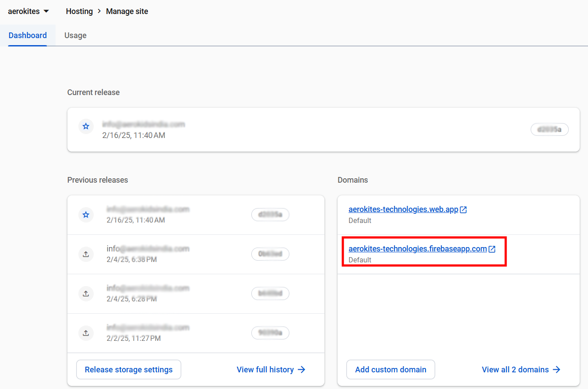Click version chip of 2/16/25 previous release
The image size is (588, 389).
(x=270, y=215)
